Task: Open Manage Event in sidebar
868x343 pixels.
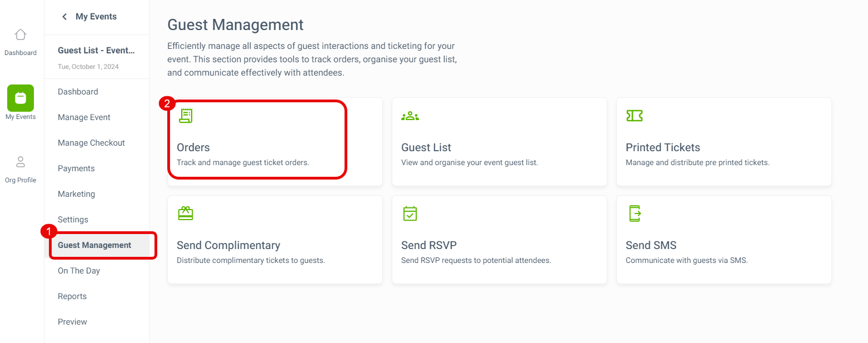Action: click(x=84, y=117)
